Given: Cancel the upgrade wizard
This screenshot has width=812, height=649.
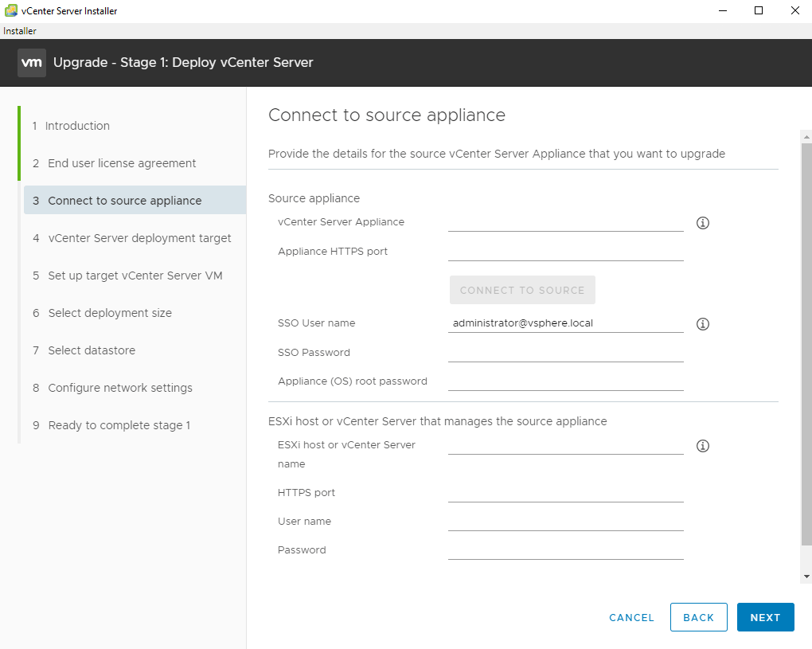Looking at the screenshot, I should click(x=631, y=617).
